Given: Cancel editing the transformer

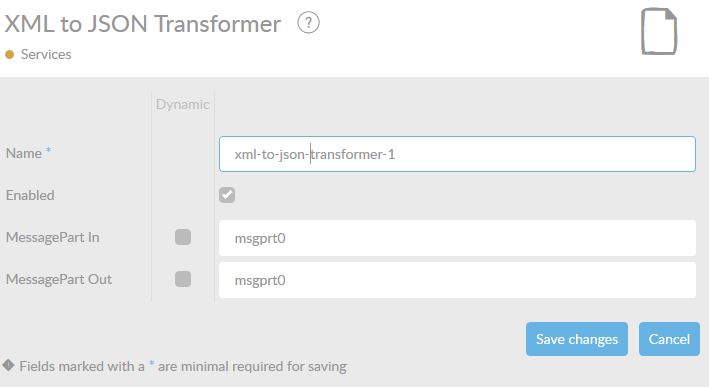Looking at the screenshot, I should [669, 339].
